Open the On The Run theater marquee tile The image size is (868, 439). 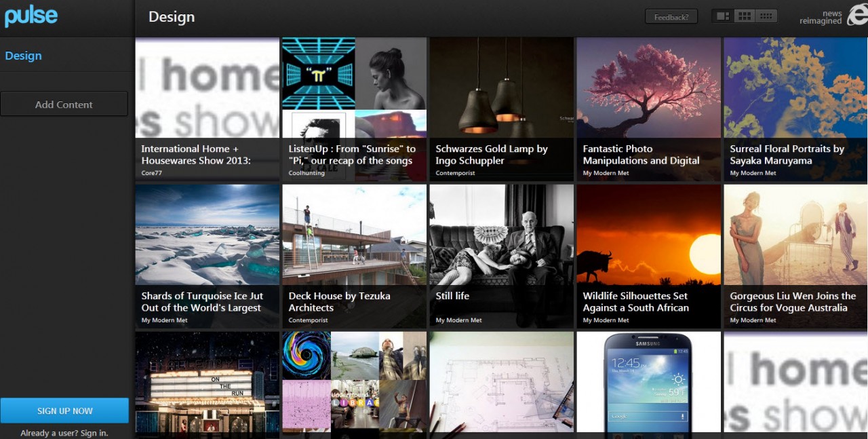tap(208, 385)
